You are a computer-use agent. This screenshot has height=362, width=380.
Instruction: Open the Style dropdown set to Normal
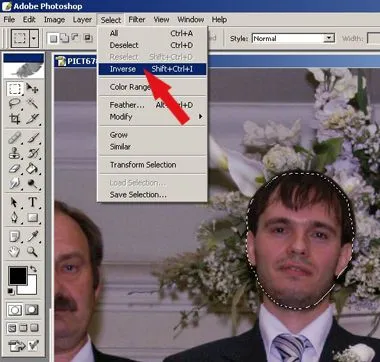pyautogui.click(x=293, y=38)
